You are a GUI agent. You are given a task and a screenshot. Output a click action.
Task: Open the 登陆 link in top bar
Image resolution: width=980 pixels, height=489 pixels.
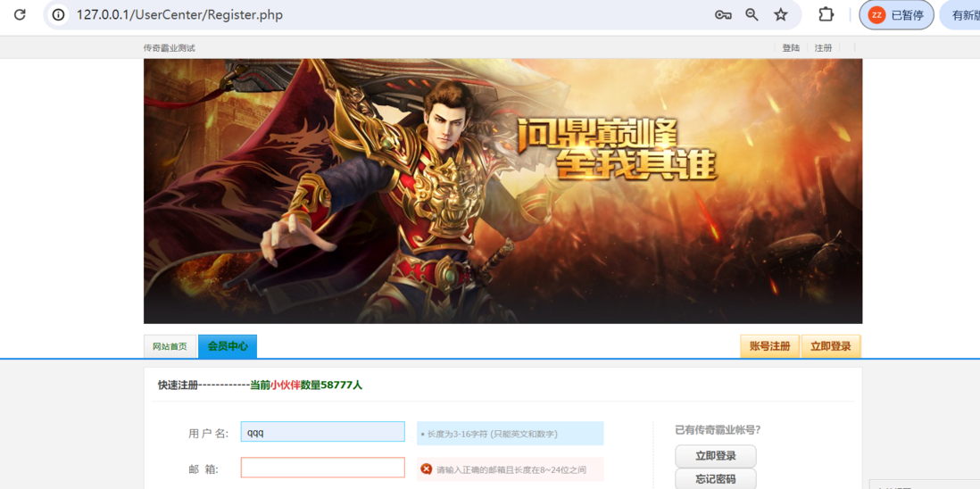(x=791, y=47)
